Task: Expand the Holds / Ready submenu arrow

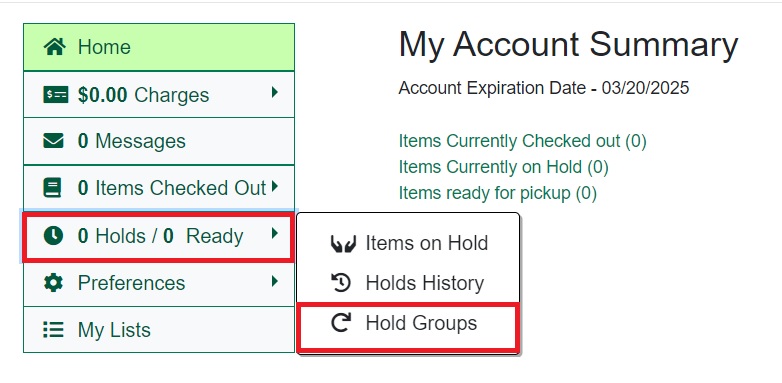Action: [x=274, y=233]
